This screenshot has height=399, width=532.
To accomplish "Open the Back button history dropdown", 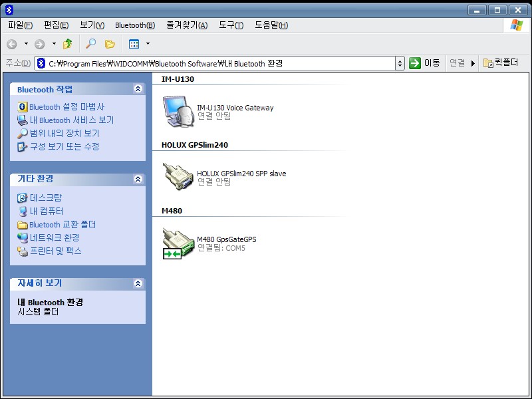I will point(26,44).
